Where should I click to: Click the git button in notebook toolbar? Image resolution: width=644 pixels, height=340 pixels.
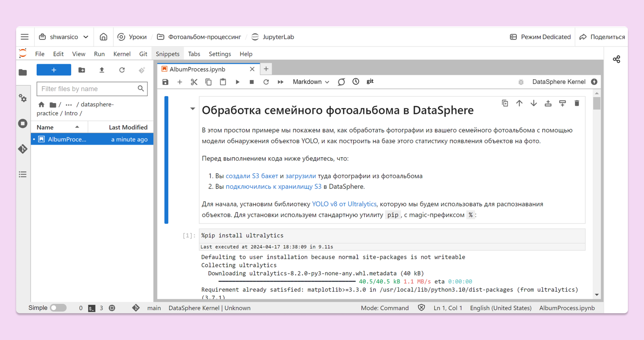tap(370, 81)
